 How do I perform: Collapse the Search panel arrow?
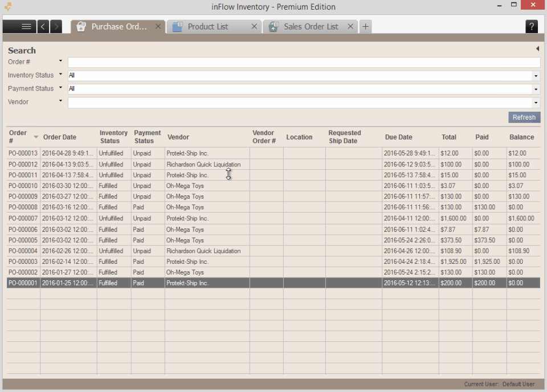coord(537,49)
